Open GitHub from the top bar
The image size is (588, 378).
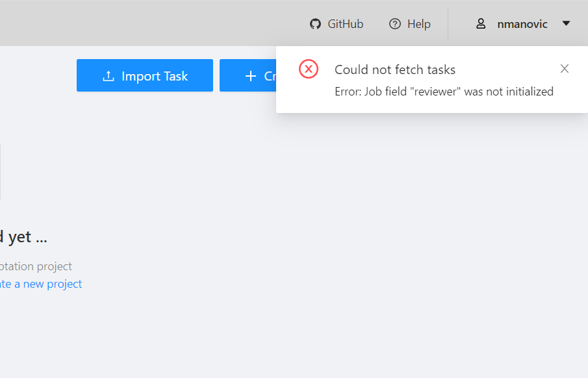click(x=336, y=23)
